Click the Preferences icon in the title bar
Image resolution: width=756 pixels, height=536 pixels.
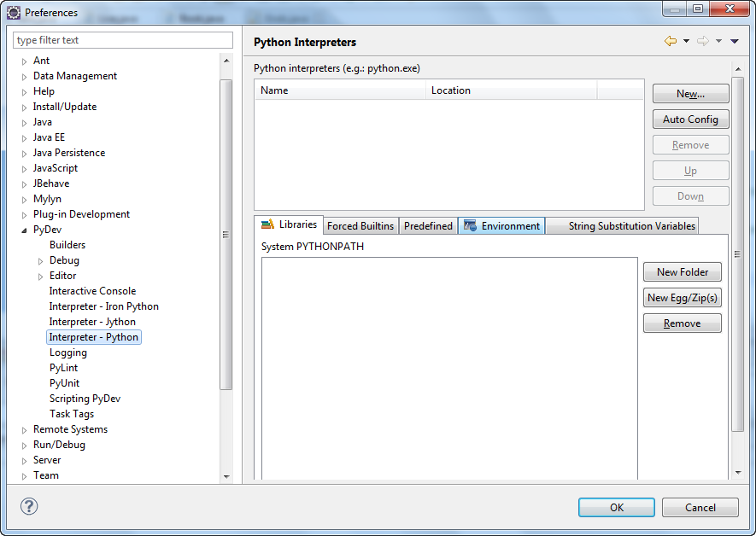12,12
